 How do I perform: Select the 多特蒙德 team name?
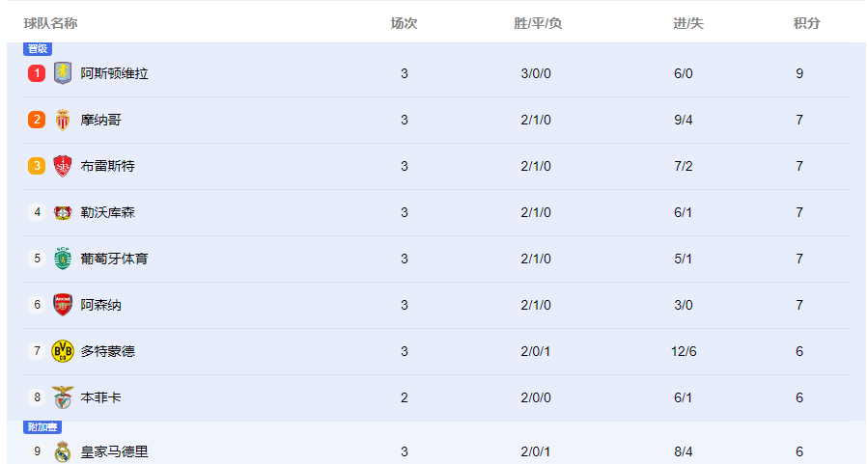click(x=108, y=351)
